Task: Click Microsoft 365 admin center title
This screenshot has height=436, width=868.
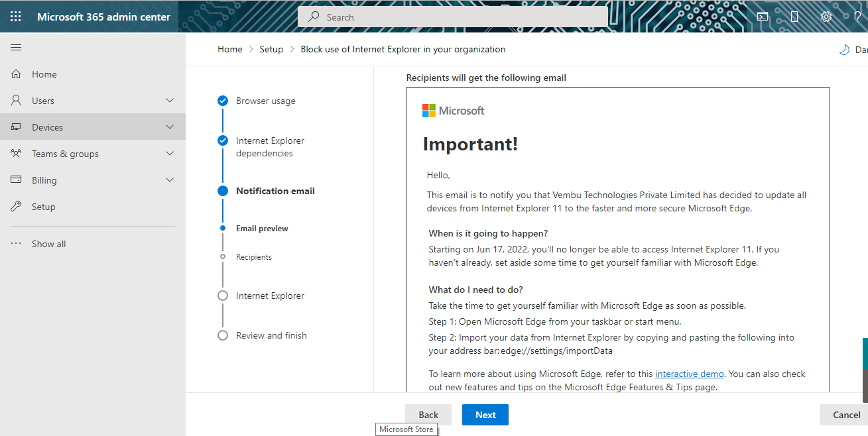Action: (103, 17)
